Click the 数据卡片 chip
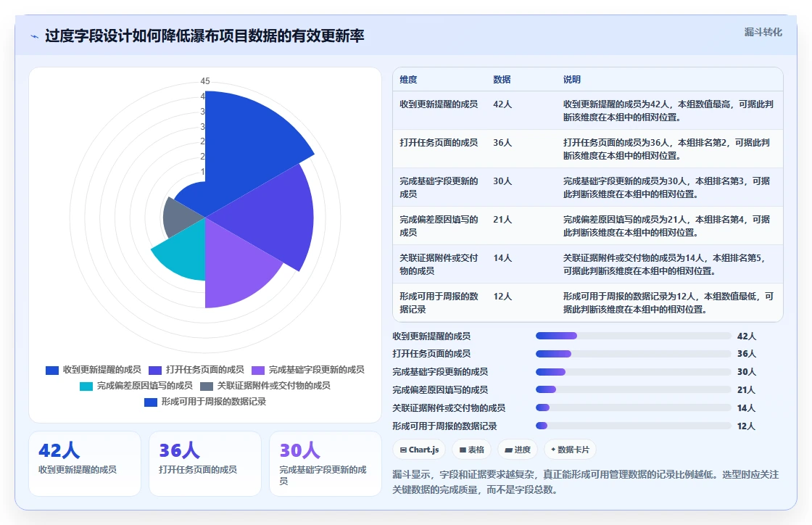This screenshot has width=812, height=525. [x=570, y=450]
